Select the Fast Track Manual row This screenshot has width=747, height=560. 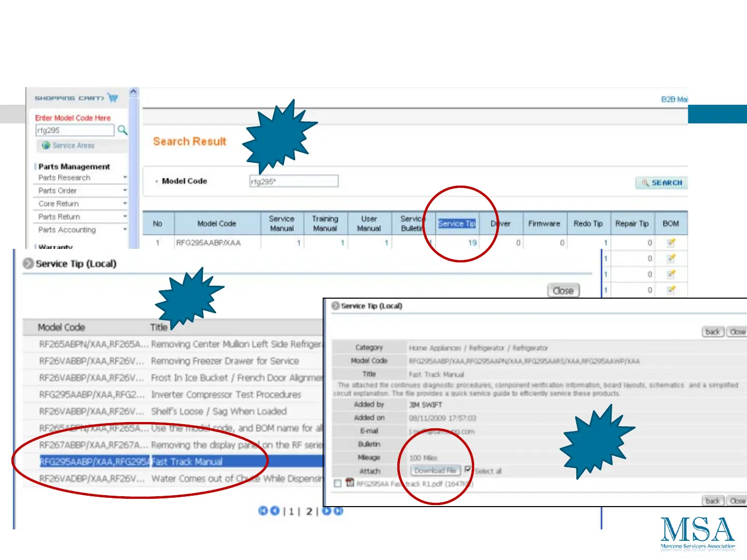pos(187,461)
